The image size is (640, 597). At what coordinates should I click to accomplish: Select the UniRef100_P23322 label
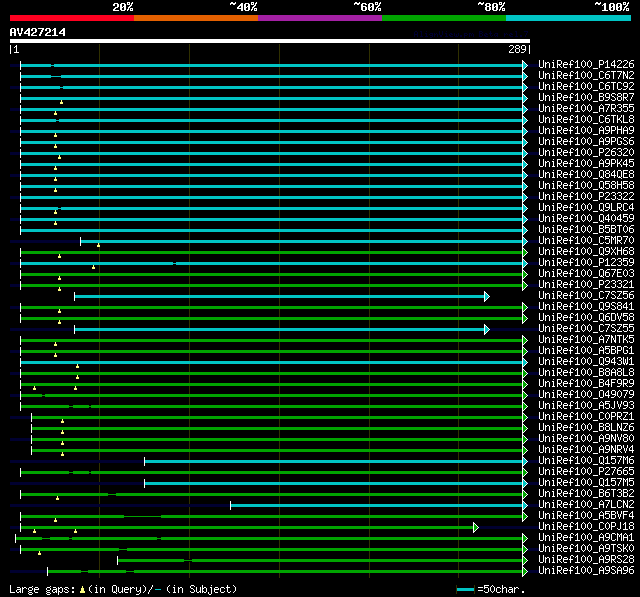586,197
